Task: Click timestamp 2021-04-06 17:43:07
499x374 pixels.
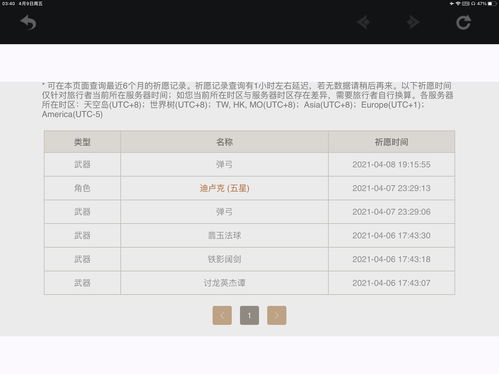Action: pos(392,283)
